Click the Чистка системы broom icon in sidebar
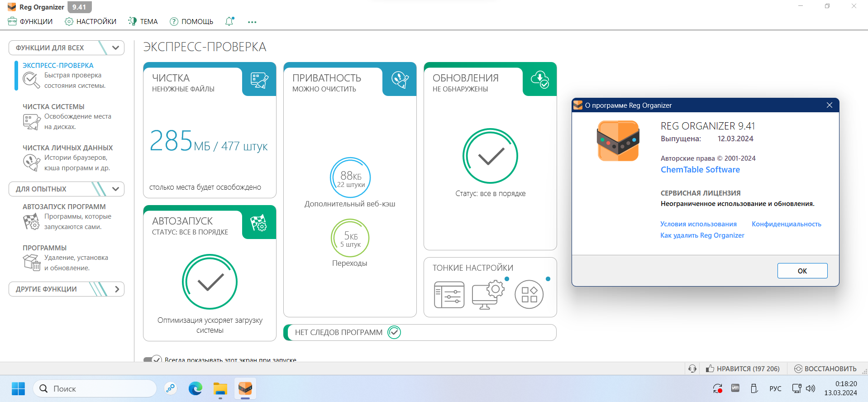The image size is (868, 402). (32, 122)
